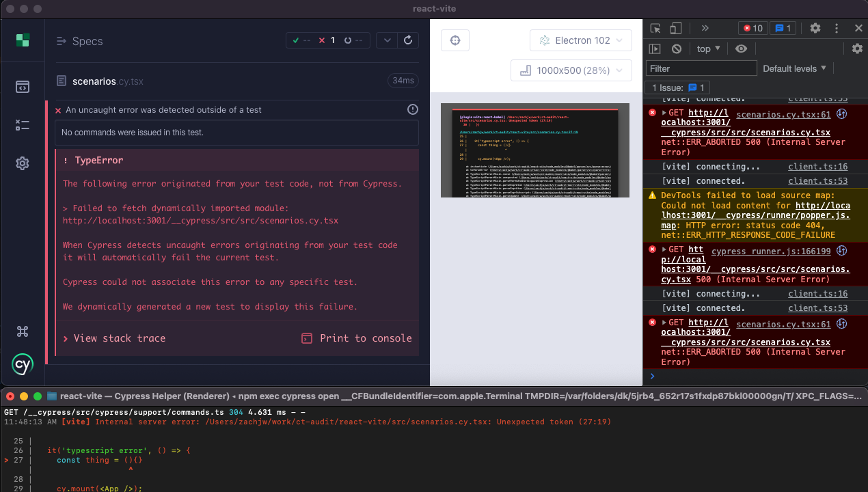Click client.ts:16 link beside first 'connecting...'
This screenshot has height=492, width=868.
tap(817, 167)
